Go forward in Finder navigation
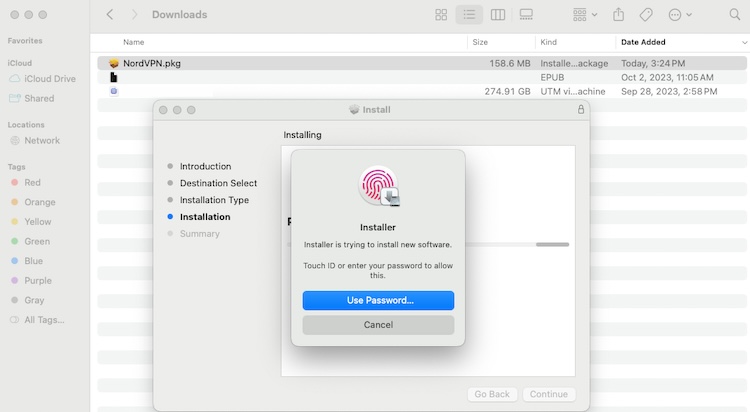Viewport: 750px width, 412px height. click(134, 15)
